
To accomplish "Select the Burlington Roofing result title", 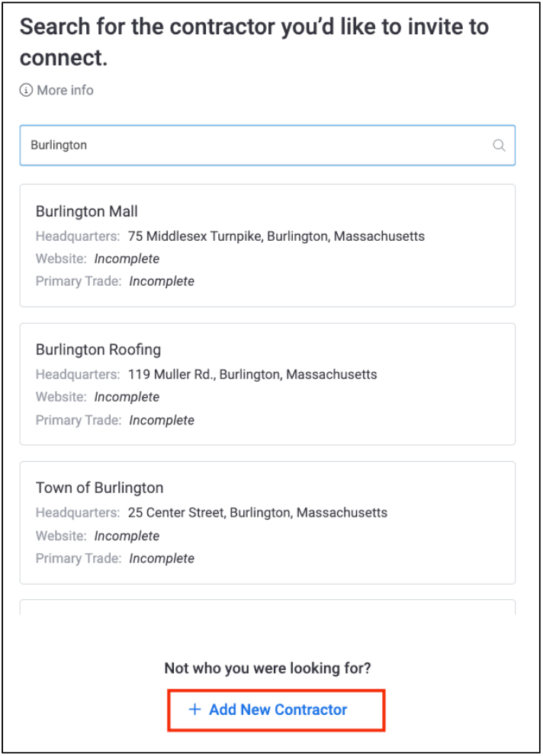I will tap(98, 350).
